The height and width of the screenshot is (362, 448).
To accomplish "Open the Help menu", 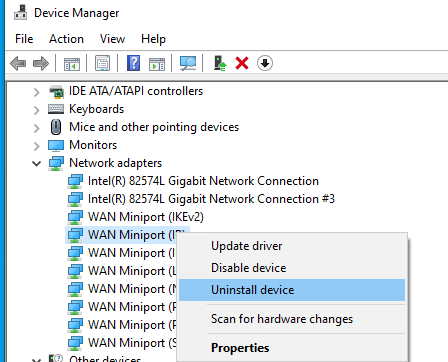I will click(153, 39).
